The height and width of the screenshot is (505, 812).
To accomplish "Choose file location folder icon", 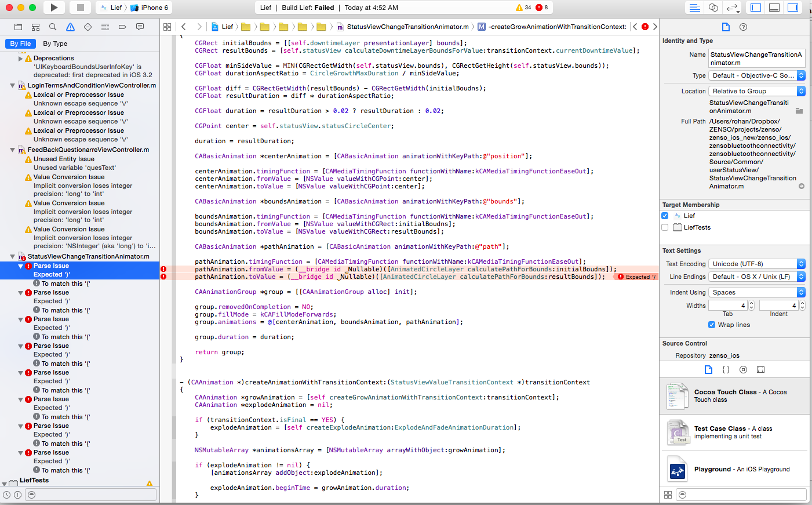I will pos(799,111).
